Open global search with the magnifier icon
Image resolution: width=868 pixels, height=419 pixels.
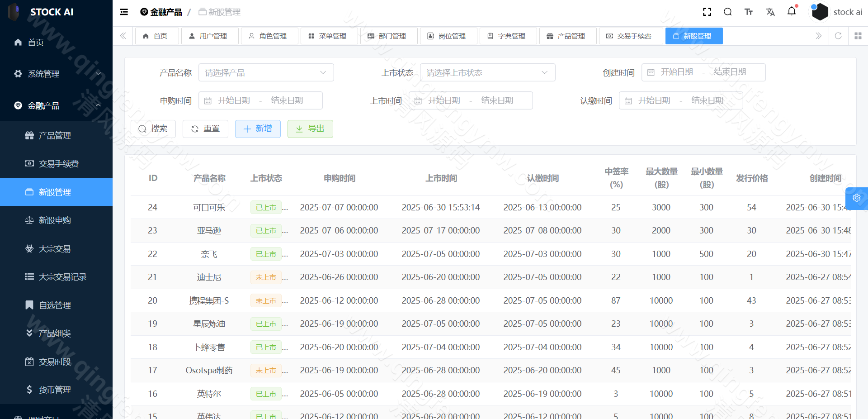pos(727,12)
